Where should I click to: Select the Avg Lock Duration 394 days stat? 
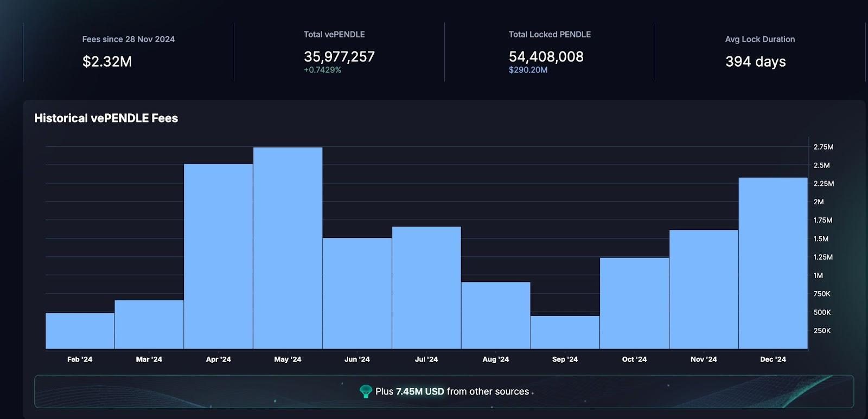pyautogui.click(x=755, y=62)
